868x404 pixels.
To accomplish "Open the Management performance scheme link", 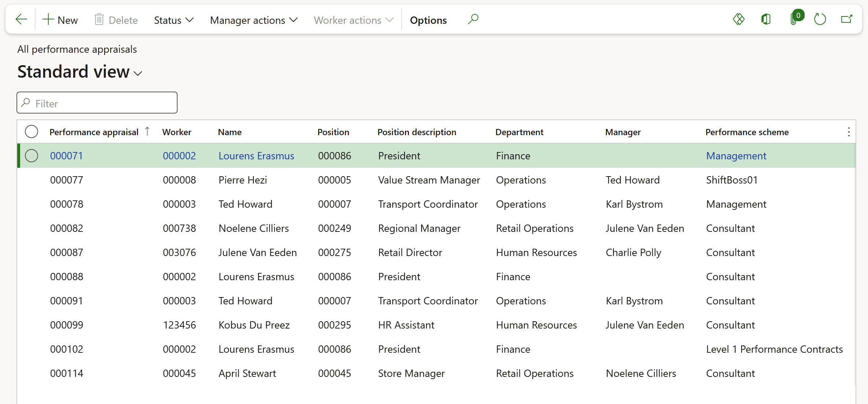I will pyautogui.click(x=736, y=156).
